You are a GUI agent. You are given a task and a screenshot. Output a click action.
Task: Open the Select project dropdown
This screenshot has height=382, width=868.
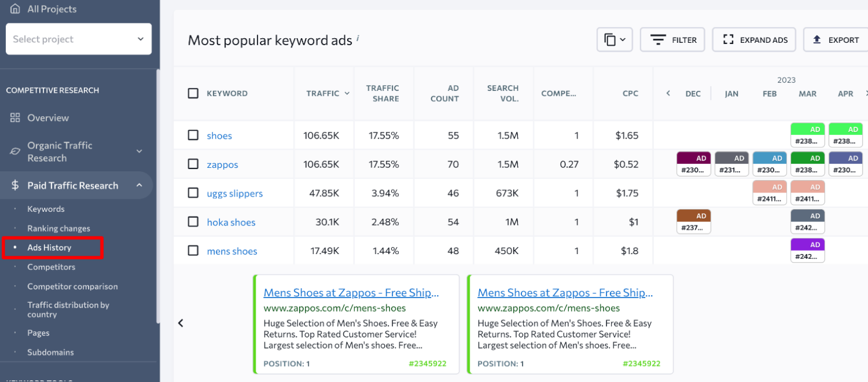(x=79, y=39)
